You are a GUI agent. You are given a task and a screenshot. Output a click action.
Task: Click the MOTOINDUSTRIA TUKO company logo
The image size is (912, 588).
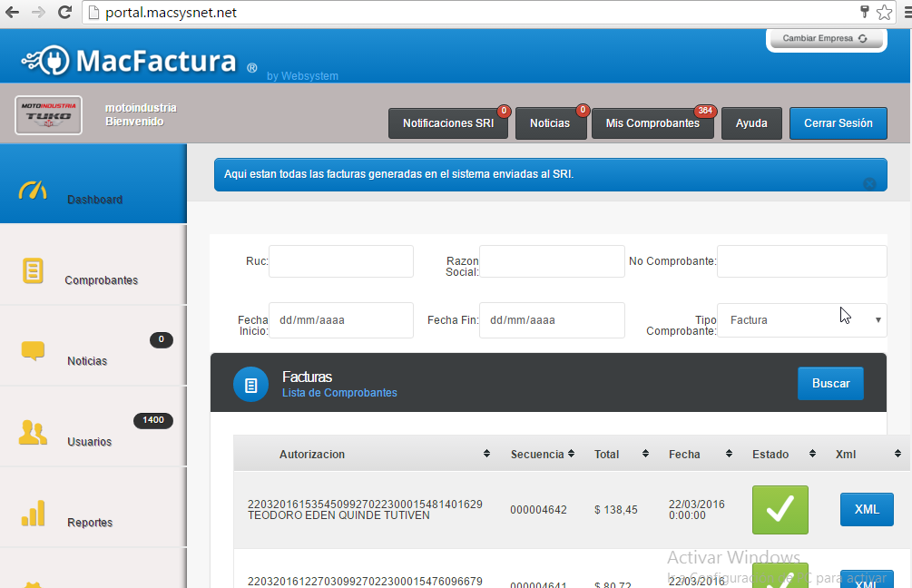click(49, 115)
